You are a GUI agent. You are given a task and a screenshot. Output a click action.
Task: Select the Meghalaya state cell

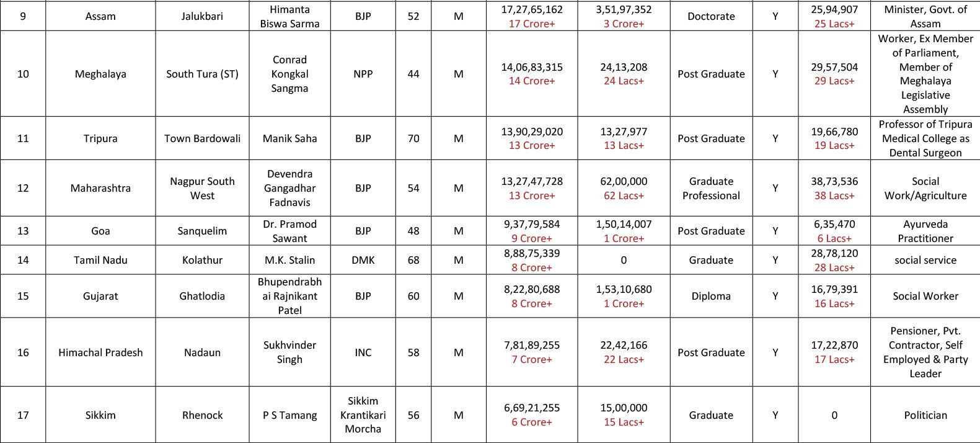(100, 74)
